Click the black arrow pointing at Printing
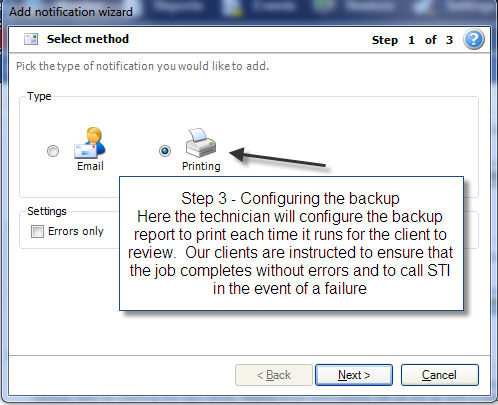The height and width of the screenshot is (405, 498). [277, 158]
